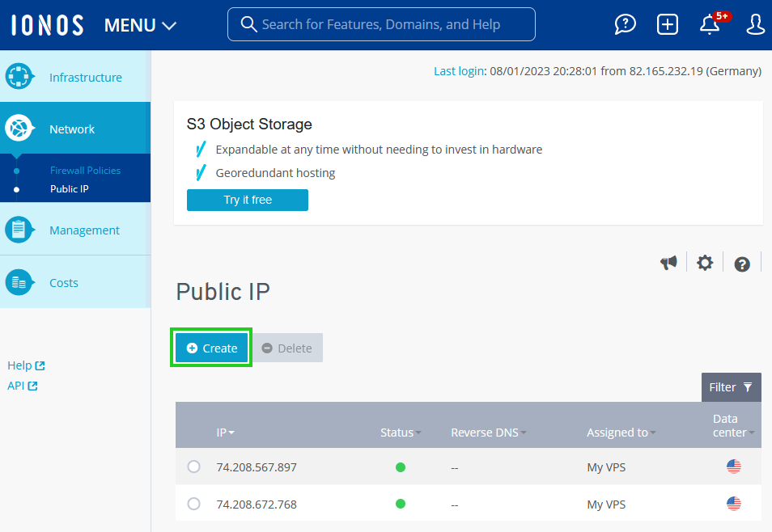Sort by the Status column header
This screenshot has width=772, height=532.
(x=400, y=433)
